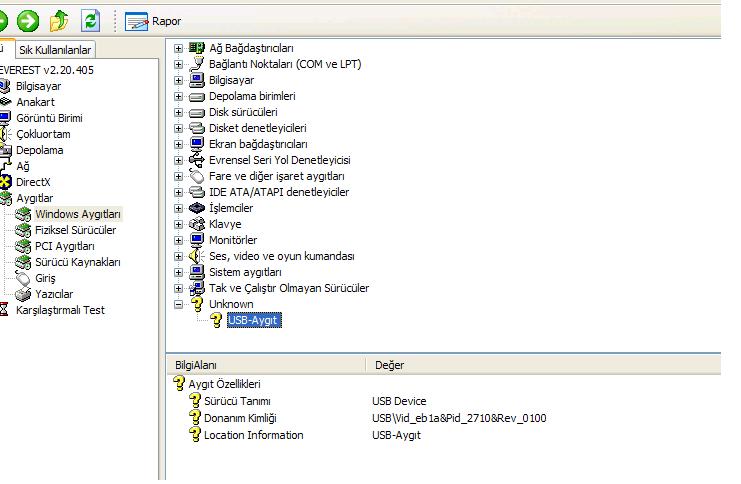Expand Fare ve diğer işaret aygıtları
Screen dimensions: 741x484
(178, 177)
